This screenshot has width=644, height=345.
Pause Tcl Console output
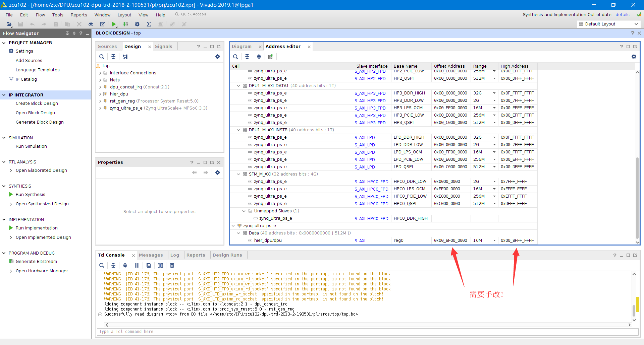pyautogui.click(x=137, y=265)
